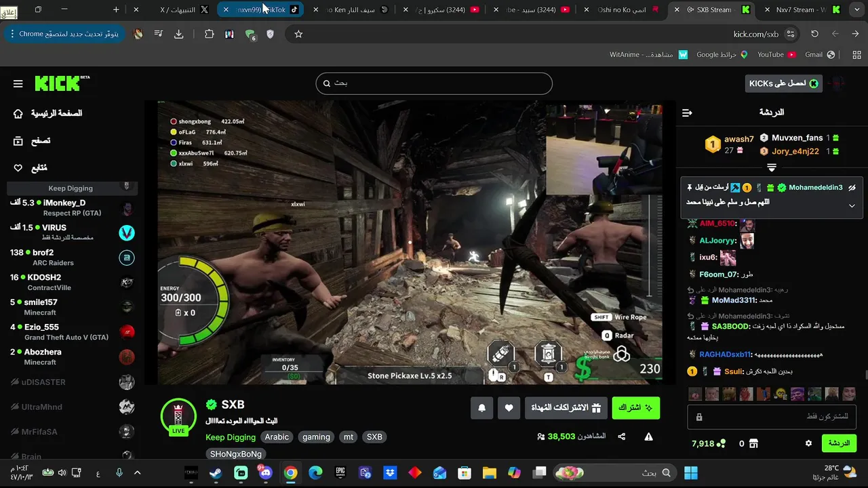Open Ezio_555 channel avatar
The image size is (868, 488).
click(127, 332)
